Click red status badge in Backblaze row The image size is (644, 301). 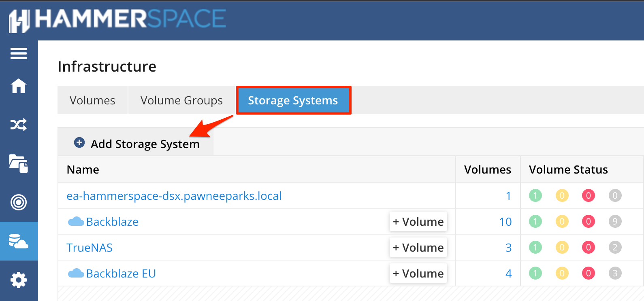point(589,221)
